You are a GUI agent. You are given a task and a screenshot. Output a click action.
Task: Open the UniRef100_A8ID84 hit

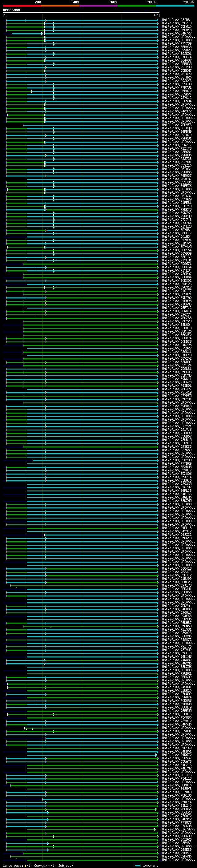[176, 20]
